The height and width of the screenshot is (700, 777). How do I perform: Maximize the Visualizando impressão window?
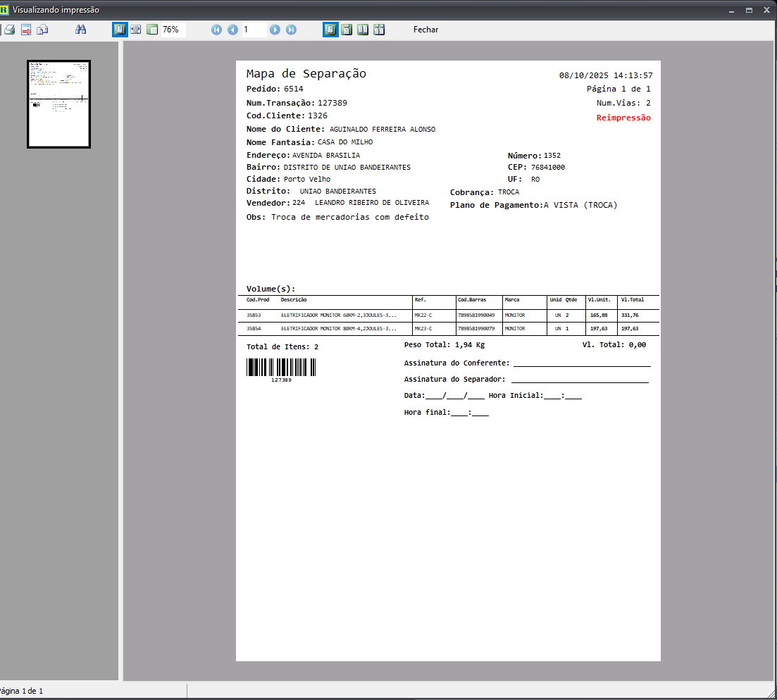[749, 10]
